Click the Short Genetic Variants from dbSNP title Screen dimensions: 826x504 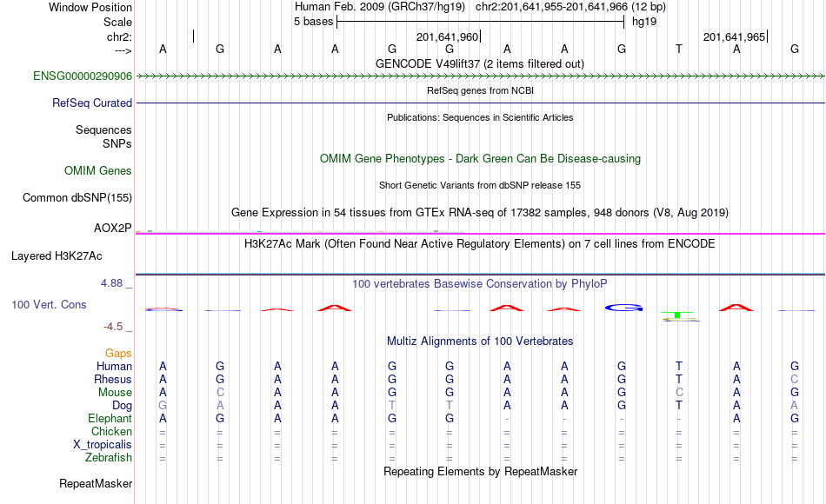click(x=480, y=185)
